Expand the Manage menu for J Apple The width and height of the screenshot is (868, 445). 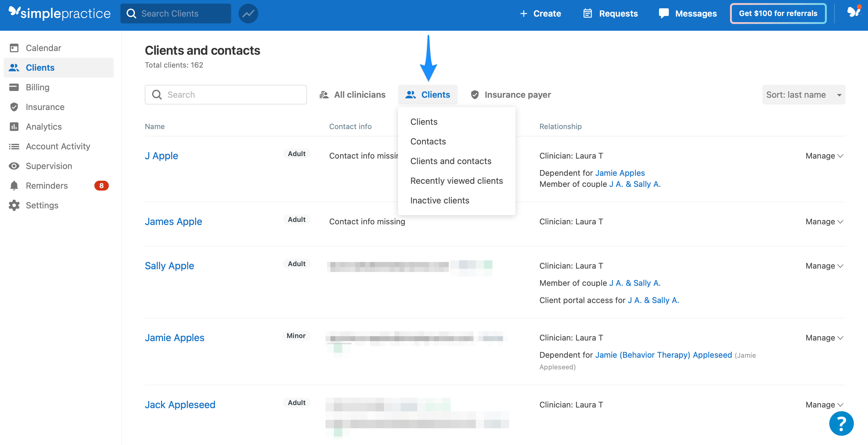pyautogui.click(x=824, y=156)
